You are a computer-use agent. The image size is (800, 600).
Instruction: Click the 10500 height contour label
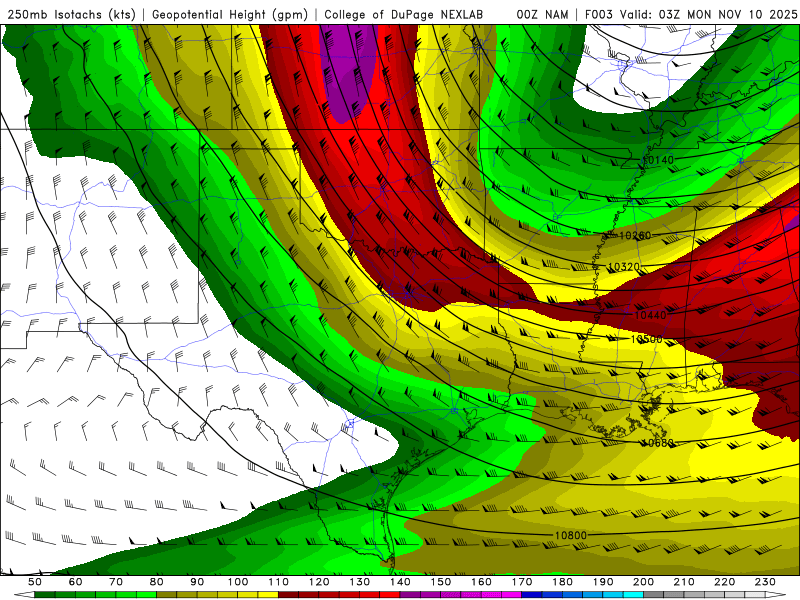(646, 339)
